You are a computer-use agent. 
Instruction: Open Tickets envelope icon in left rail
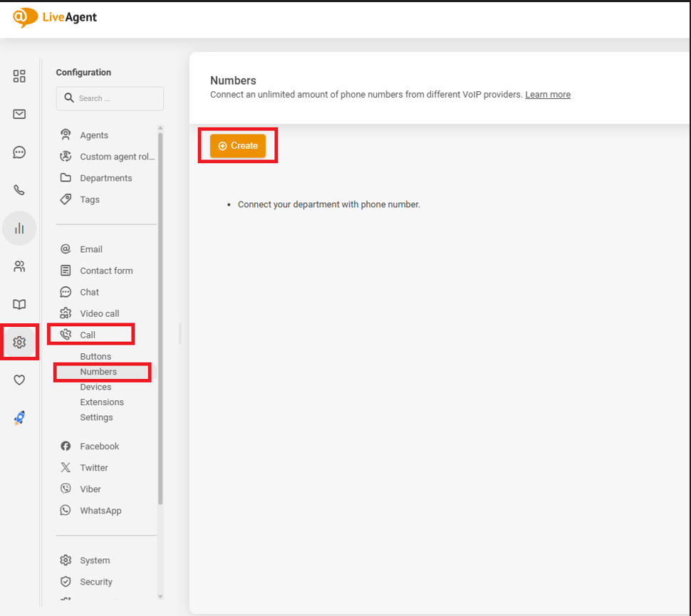(19, 114)
